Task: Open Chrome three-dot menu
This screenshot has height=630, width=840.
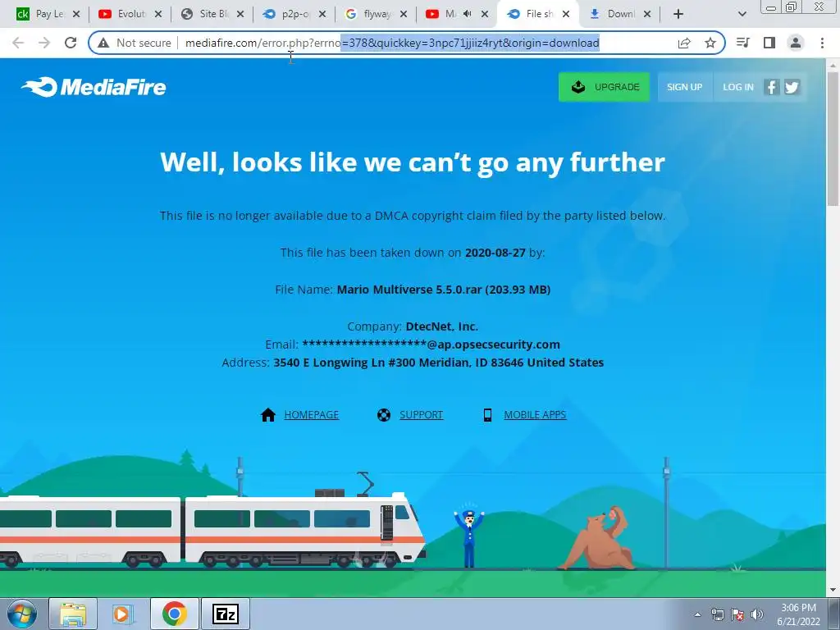Action: pos(822,43)
